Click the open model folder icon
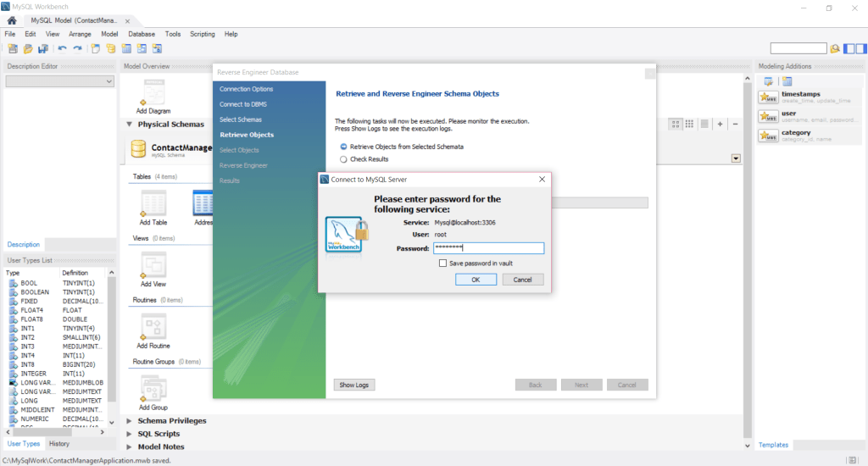The image size is (868, 466). click(x=28, y=49)
